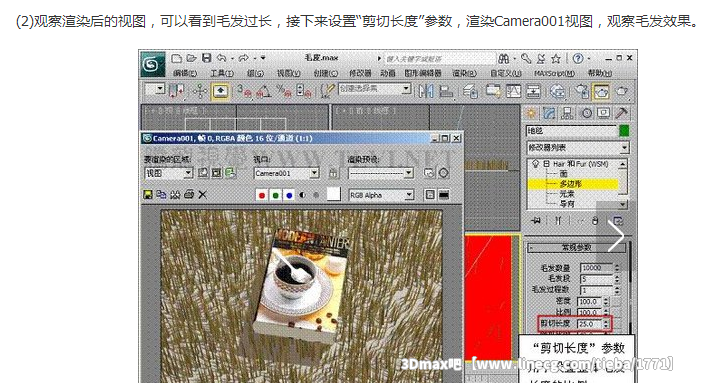This screenshot has width=713, height=383.
Task: Copy the rendered image to clipboard
Action: click(x=161, y=195)
